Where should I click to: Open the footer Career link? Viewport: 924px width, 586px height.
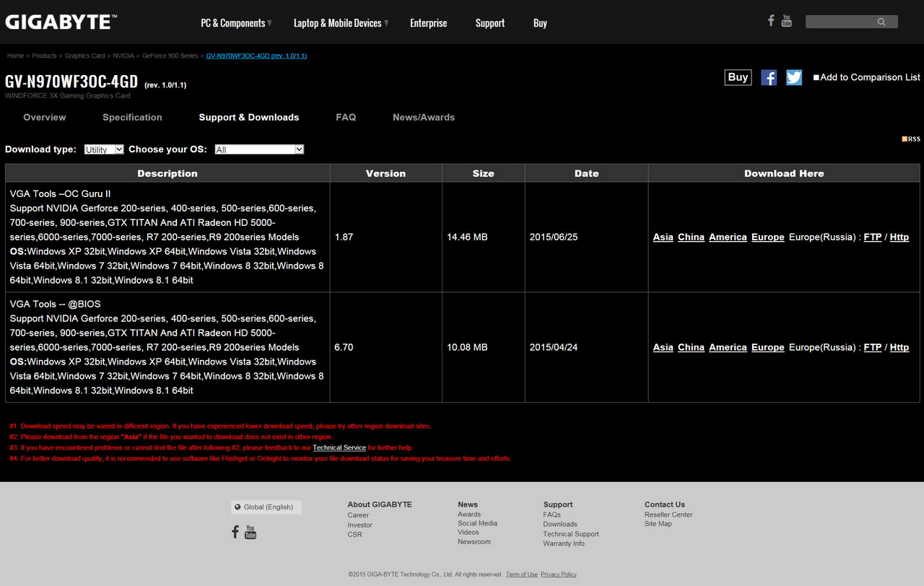pos(358,515)
